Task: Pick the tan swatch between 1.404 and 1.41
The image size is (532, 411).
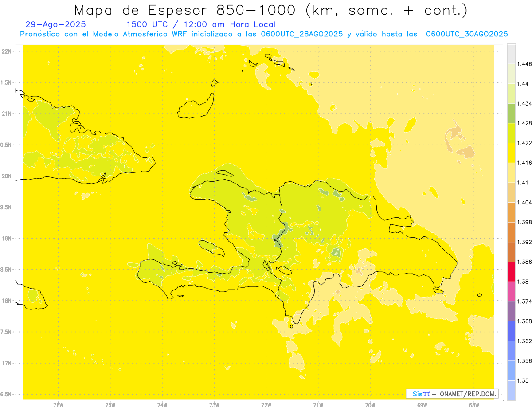Action: [x=511, y=192]
